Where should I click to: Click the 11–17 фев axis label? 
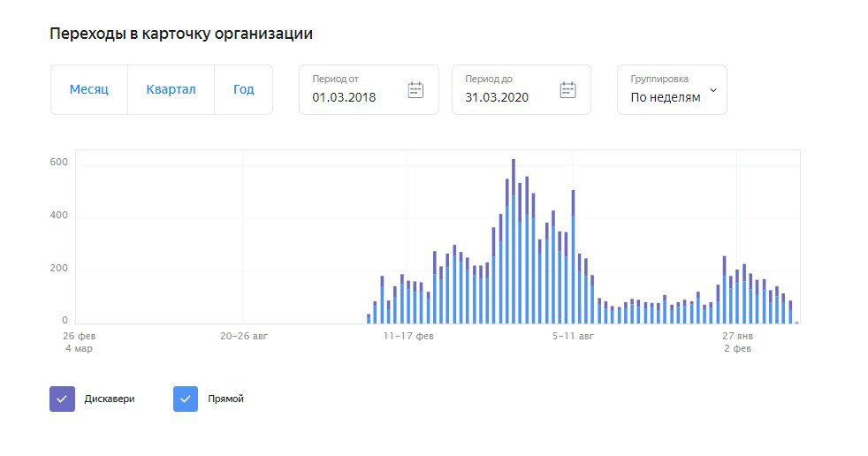tap(408, 336)
